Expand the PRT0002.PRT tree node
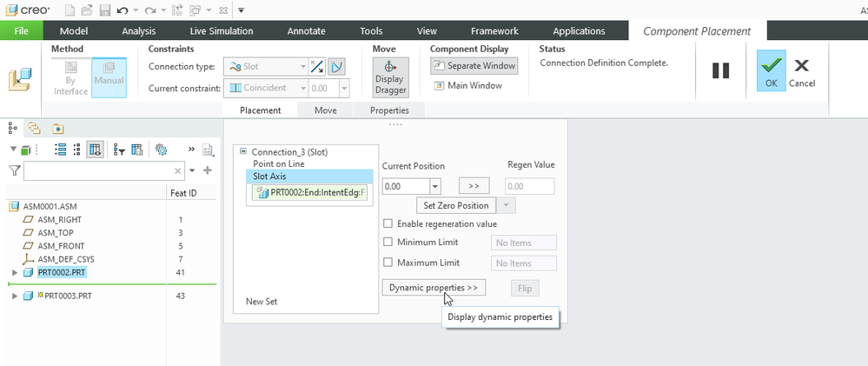The image size is (868, 366). click(15, 272)
